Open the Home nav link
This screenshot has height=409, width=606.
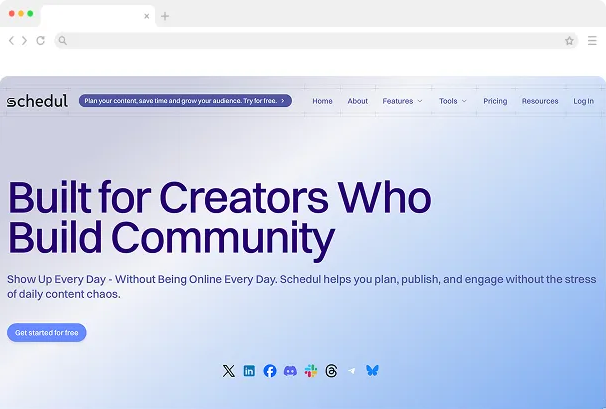tap(322, 101)
